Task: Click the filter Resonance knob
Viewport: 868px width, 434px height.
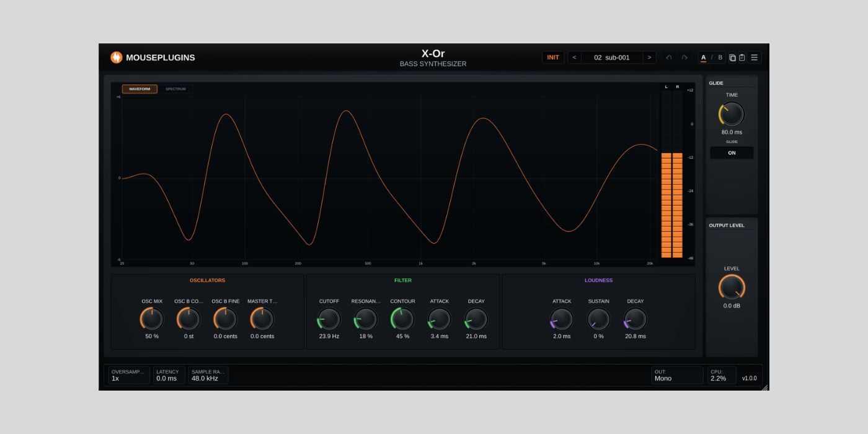Action: tap(366, 319)
